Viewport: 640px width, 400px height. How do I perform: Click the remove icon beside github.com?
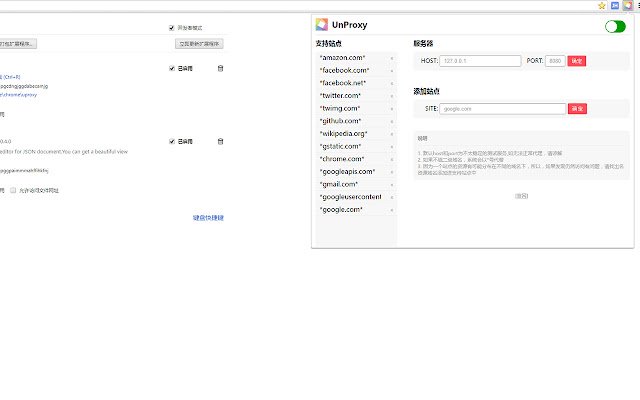tap(392, 122)
